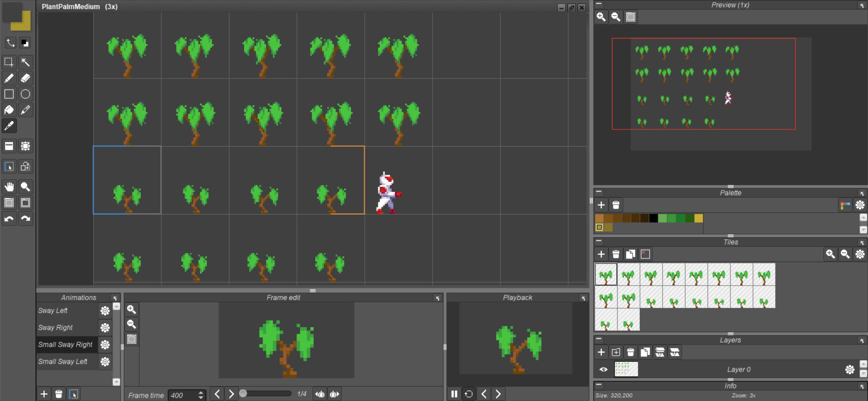868x401 pixels.
Task: Toggle loop playback button
Action: [469, 394]
